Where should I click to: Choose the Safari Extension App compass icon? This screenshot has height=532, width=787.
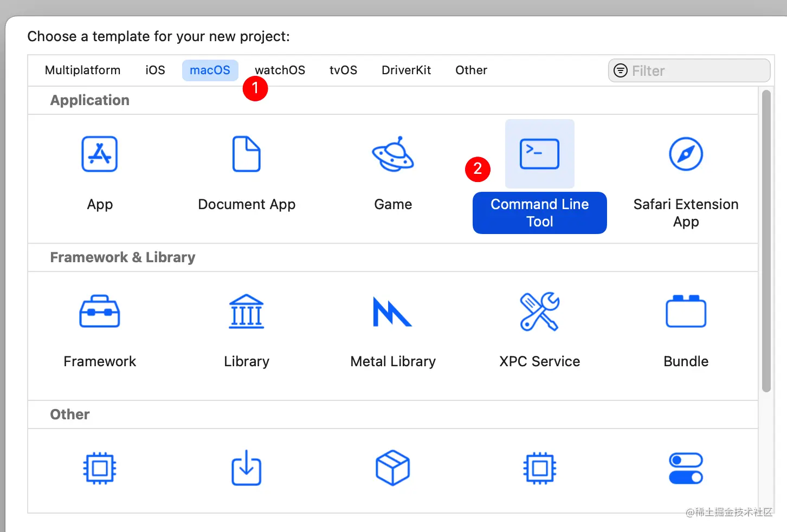[x=686, y=154]
